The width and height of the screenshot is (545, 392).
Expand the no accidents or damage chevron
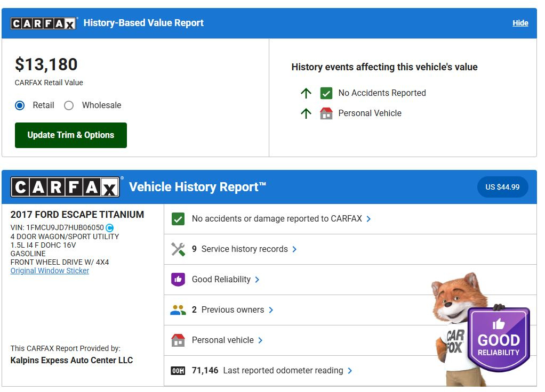click(x=369, y=219)
